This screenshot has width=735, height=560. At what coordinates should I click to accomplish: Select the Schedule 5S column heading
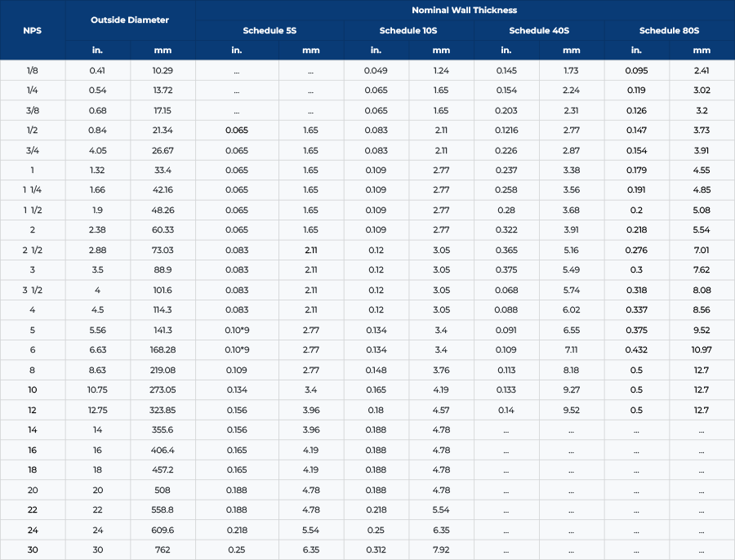click(269, 30)
